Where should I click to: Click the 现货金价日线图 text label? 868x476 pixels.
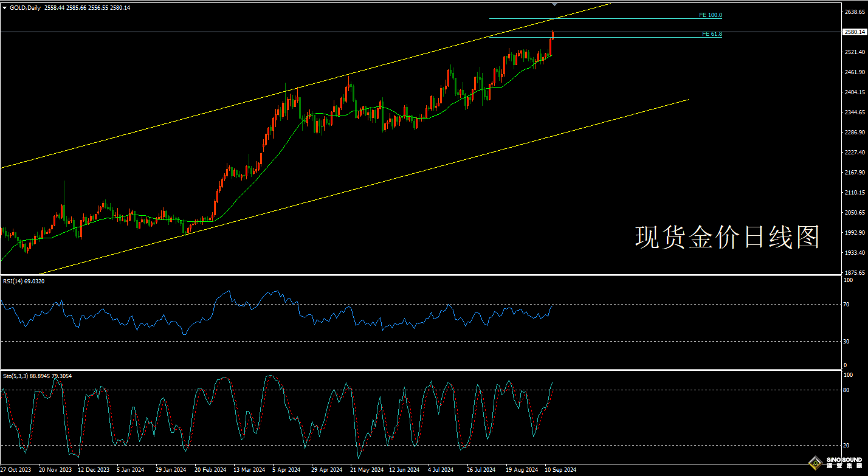tap(727, 237)
